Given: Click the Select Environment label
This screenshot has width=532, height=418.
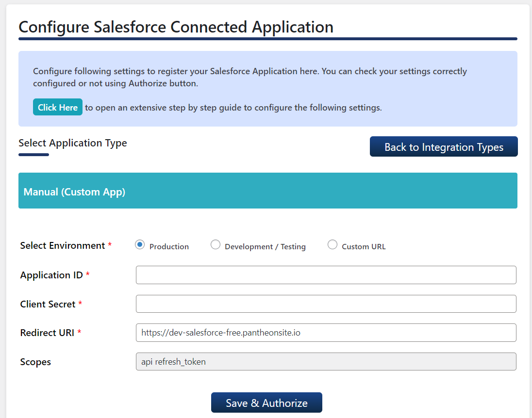Looking at the screenshot, I should (x=63, y=245).
